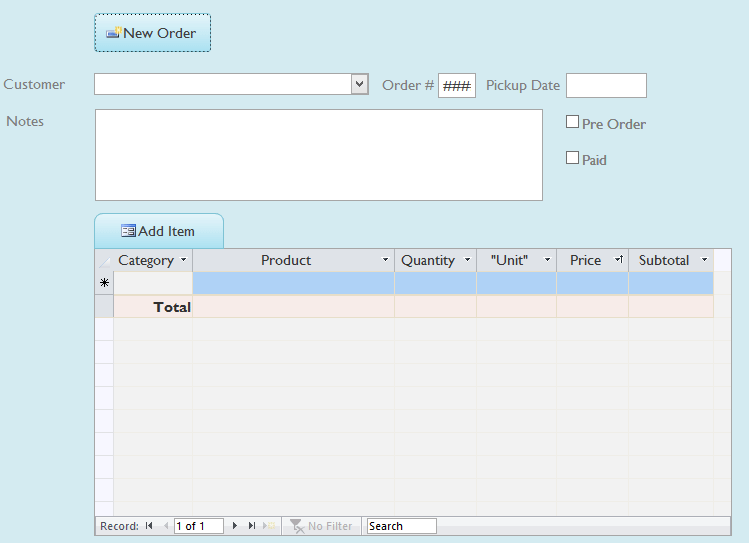Screen dimensions: 749x543
Task: Open the Category column filter arrow
Action: pyautogui.click(x=183, y=260)
